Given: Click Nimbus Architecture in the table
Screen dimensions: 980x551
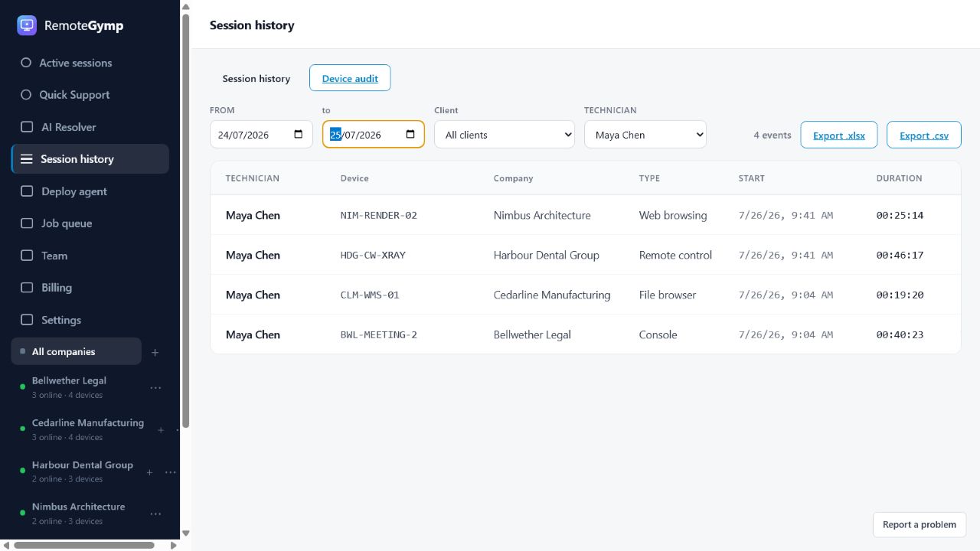Looking at the screenshot, I should tap(542, 215).
